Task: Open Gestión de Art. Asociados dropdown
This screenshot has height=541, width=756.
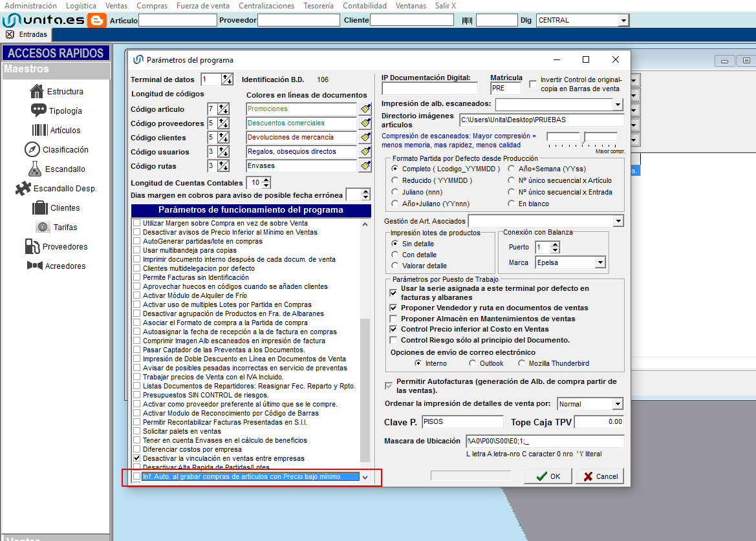Action: 619,221
